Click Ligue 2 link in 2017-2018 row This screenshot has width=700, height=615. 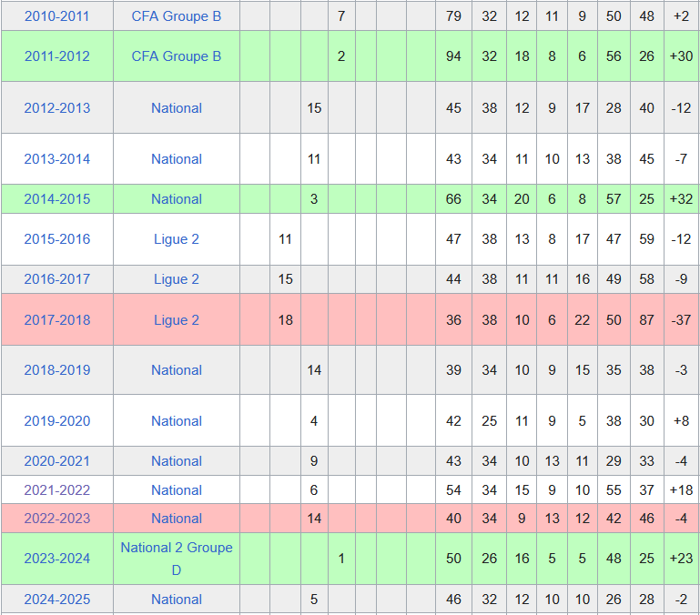click(177, 320)
